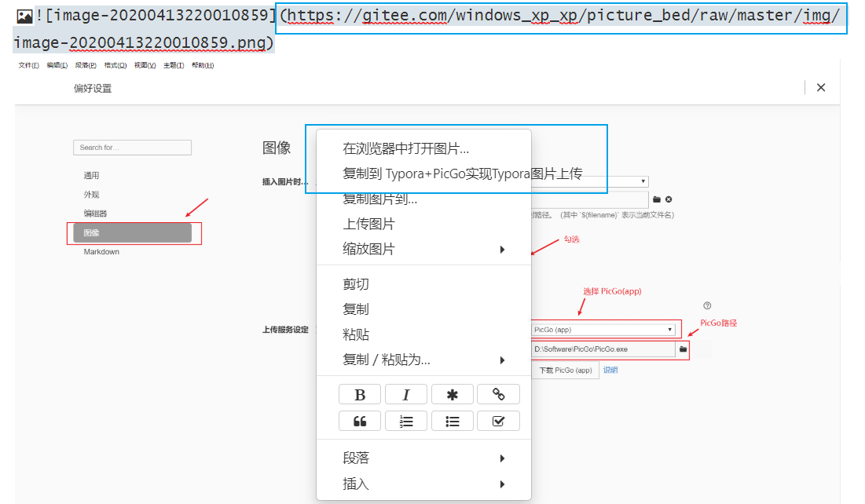Open the 编辑(E) menu

tap(57, 65)
